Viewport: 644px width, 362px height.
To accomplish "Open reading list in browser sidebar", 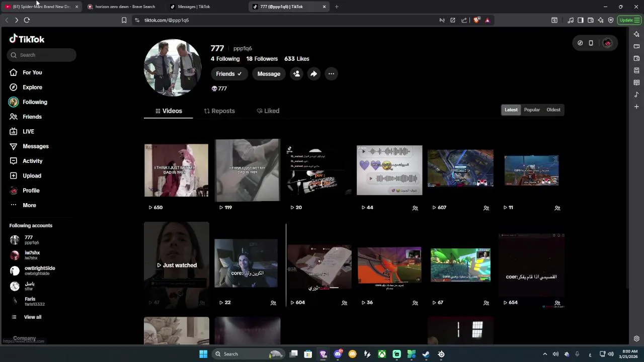I will 636,82.
